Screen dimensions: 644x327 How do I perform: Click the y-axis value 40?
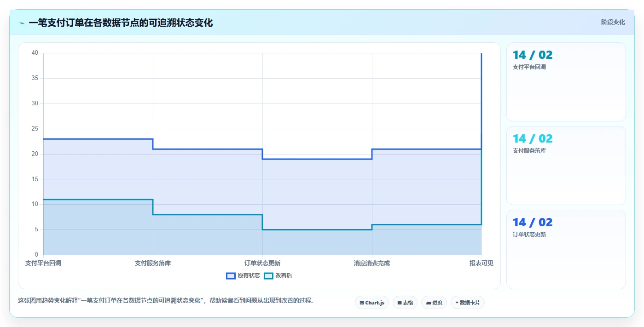pos(35,53)
